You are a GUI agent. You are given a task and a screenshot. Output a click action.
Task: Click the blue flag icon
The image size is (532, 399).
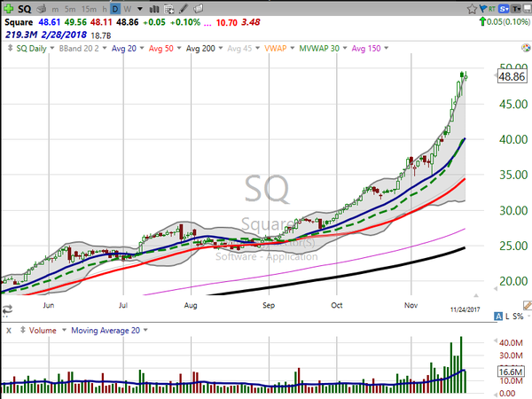click(483, 9)
